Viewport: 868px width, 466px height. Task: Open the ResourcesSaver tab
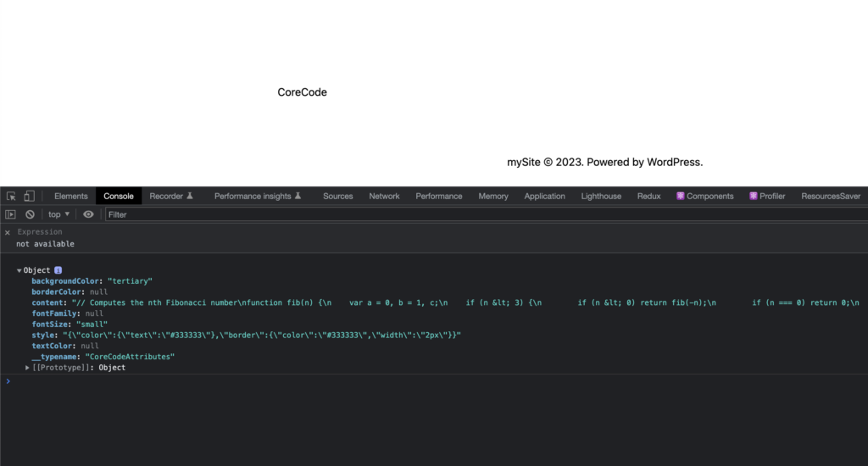pos(831,196)
